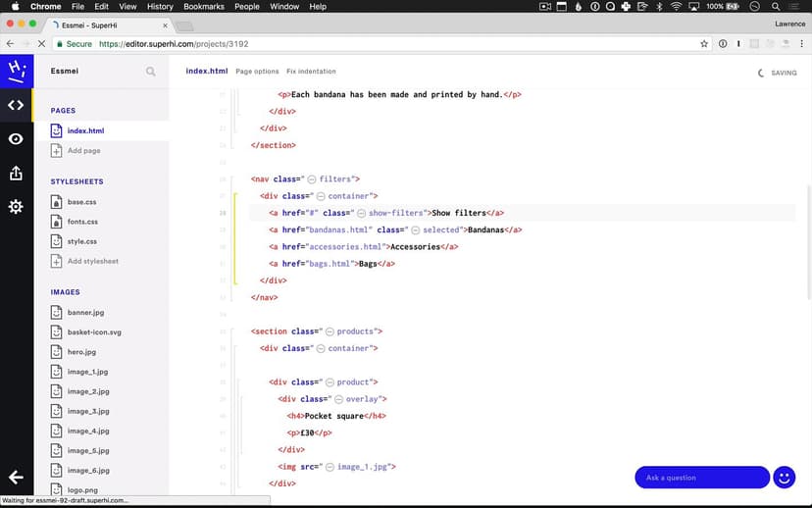Open project settings gear icon
The height and width of the screenshot is (508, 812).
pyautogui.click(x=16, y=207)
